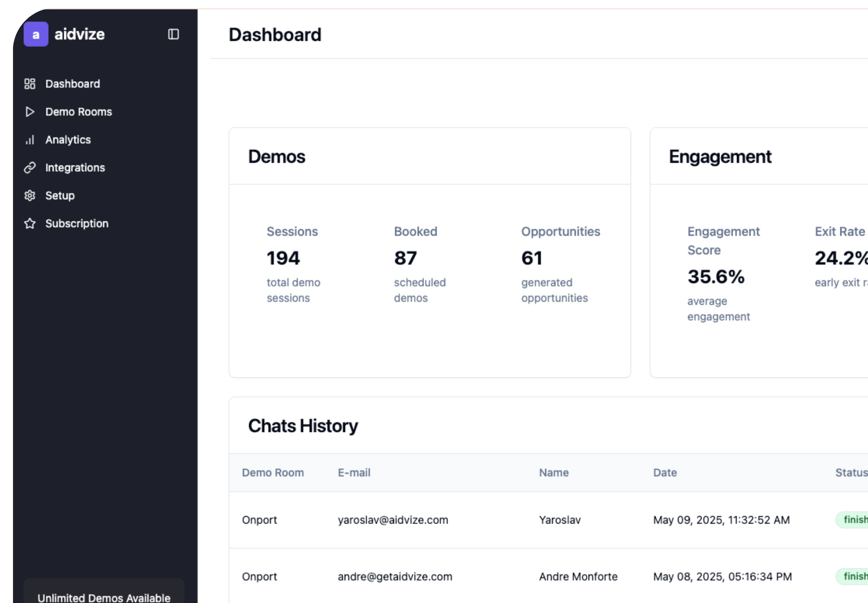Select Subscription in the sidebar
868x603 pixels.
pyautogui.click(x=77, y=224)
